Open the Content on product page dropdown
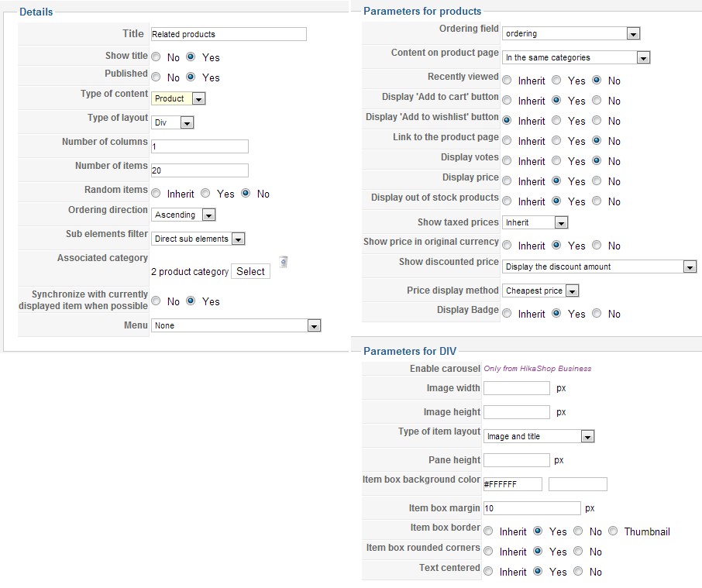 point(576,57)
